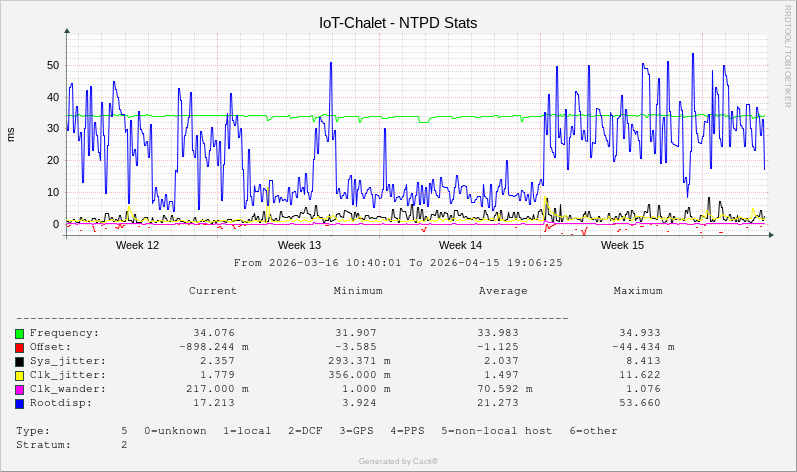Image resolution: width=797 pixels, height=472 pixels.
Task: Click the Maximum column header
Action: coord(638,291)
